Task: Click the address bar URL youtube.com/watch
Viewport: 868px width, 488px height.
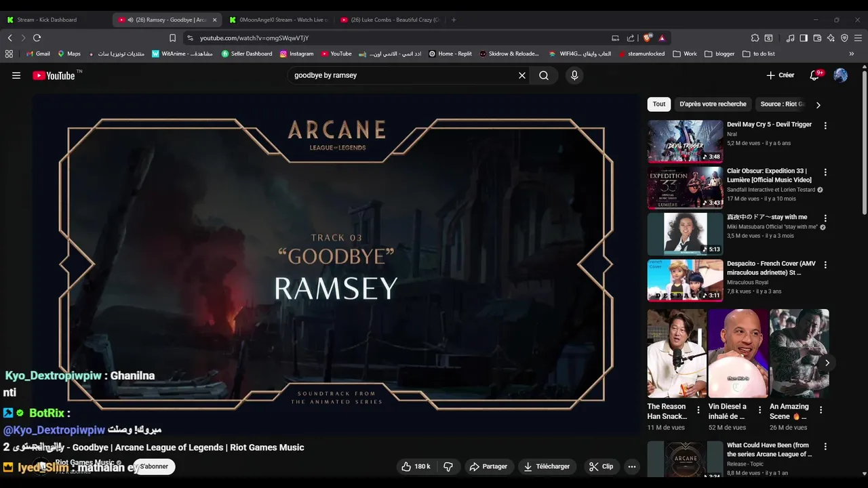Action: (x=254, y=38)
